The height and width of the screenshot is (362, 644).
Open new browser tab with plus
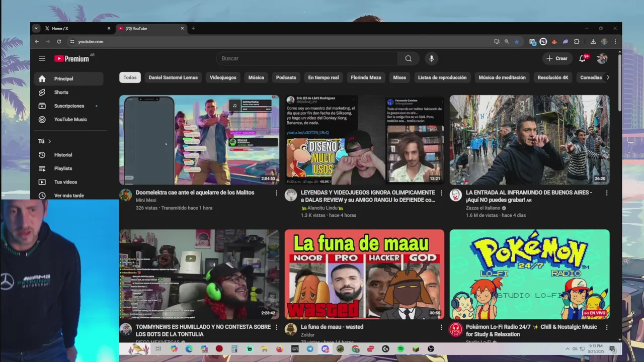[193, 28]
